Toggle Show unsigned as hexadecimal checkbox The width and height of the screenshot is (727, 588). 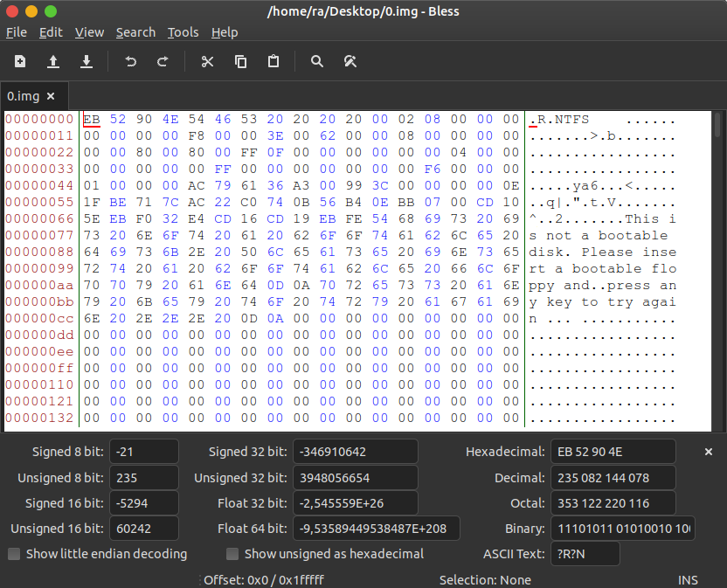tap(232, 554)
